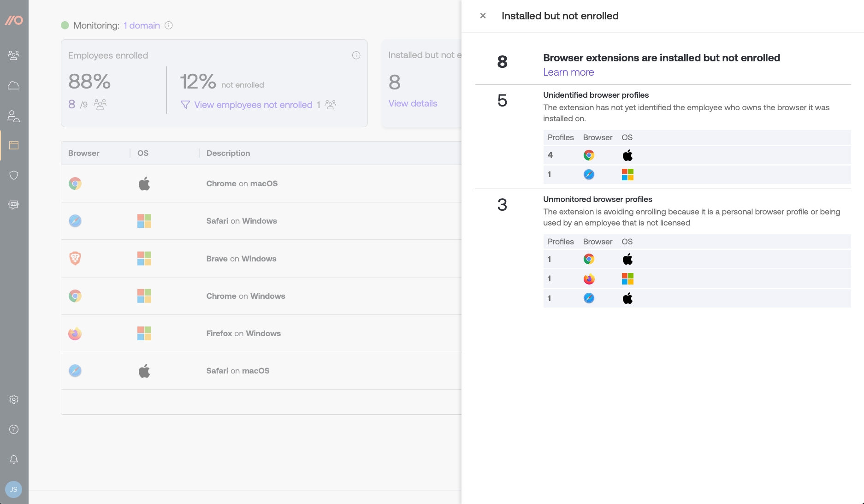
Task: Open the cloud apps section in the sidebar
Action: [14, 86]
